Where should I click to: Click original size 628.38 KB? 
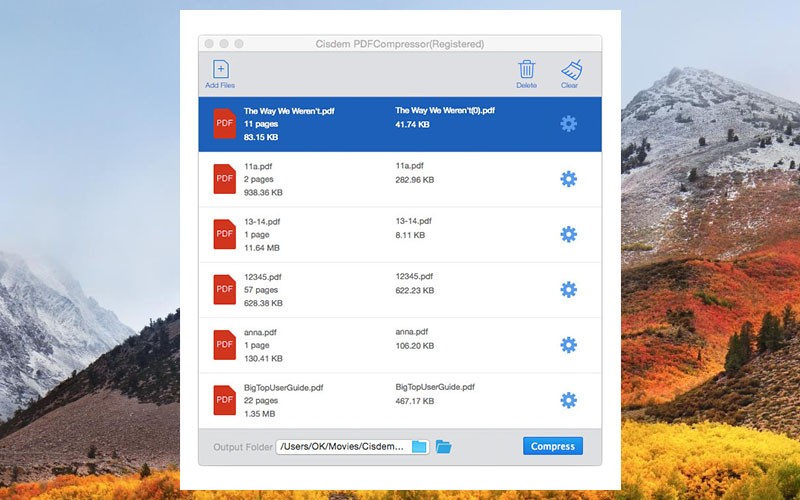tap(263, 303)
